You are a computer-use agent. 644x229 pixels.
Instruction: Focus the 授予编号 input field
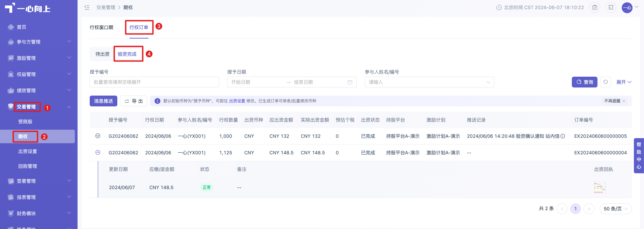click(154, 82)
